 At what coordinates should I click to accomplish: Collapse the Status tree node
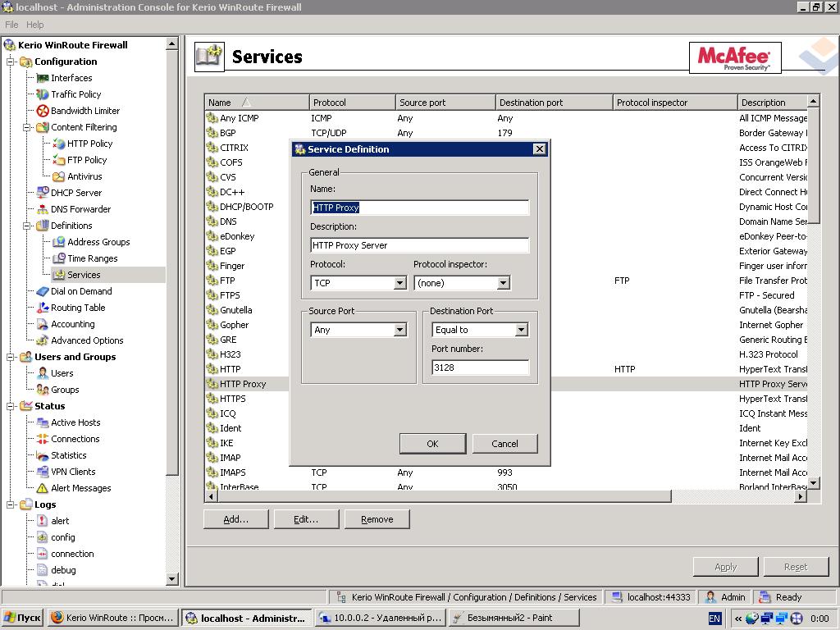pyautogui.click(x=10, y=407)
